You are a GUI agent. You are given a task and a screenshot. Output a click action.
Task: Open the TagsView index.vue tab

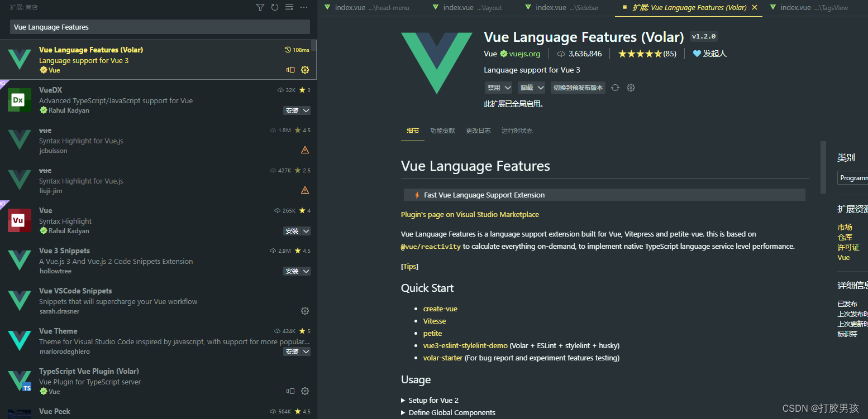pyautogui.click(x=808, y=8)
